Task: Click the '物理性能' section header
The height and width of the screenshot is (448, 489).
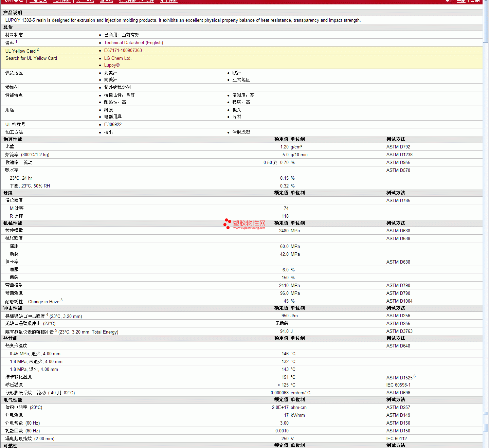Action: pos(13,139)
